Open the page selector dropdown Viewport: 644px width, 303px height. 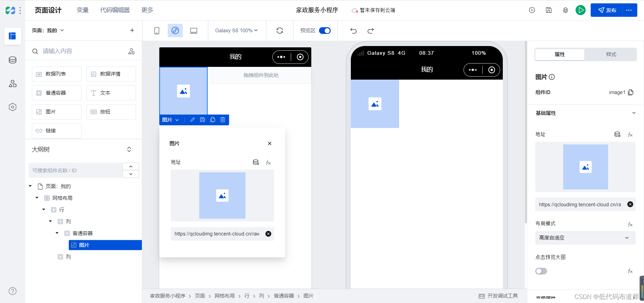pos(48,31)
